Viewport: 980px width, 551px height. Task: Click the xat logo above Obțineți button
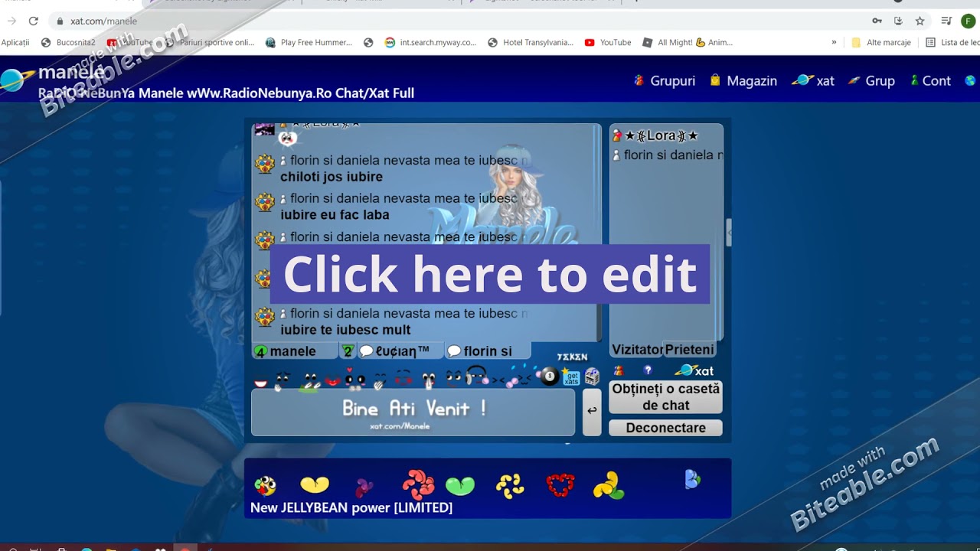coord(694,370)
